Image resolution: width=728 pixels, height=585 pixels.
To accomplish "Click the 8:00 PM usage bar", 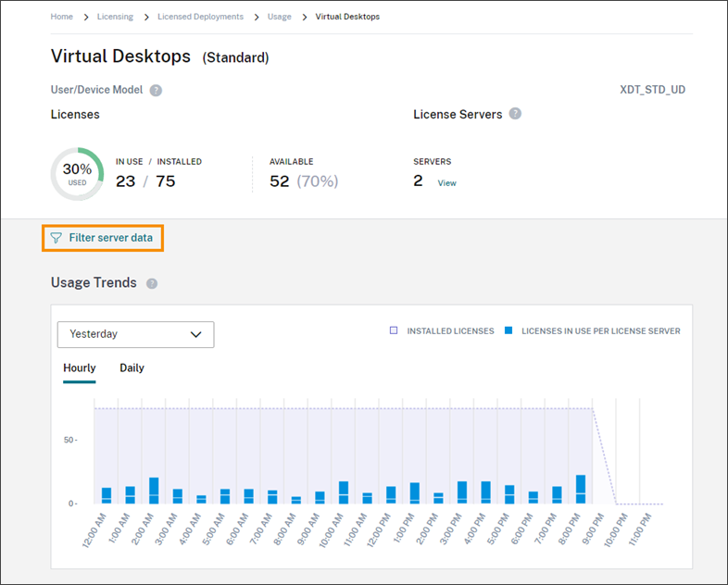I will [x=581, y=490].
